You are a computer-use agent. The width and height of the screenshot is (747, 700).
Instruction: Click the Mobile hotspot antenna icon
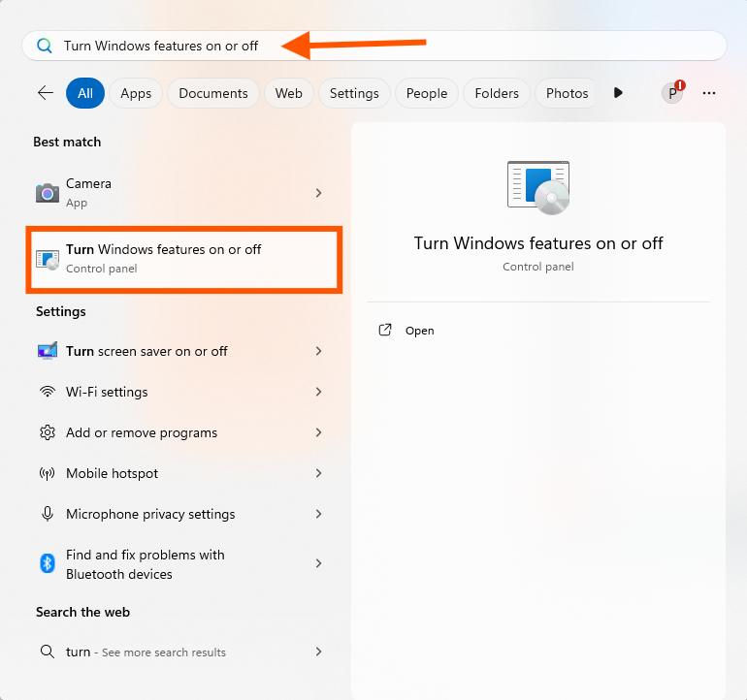48,473
